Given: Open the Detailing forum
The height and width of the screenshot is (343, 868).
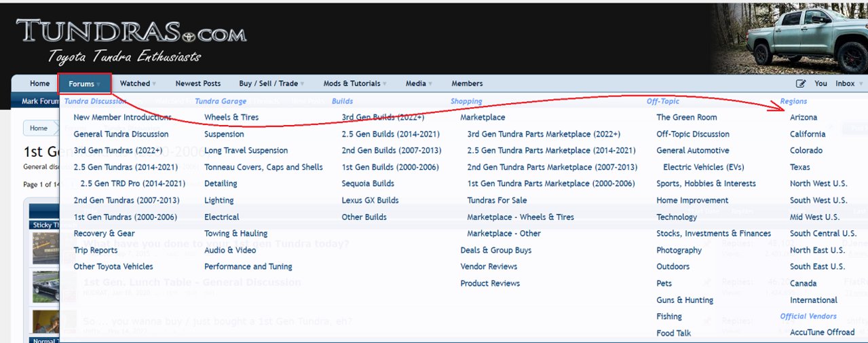Looking at the screenshot, I should click(x=221, y=183).
